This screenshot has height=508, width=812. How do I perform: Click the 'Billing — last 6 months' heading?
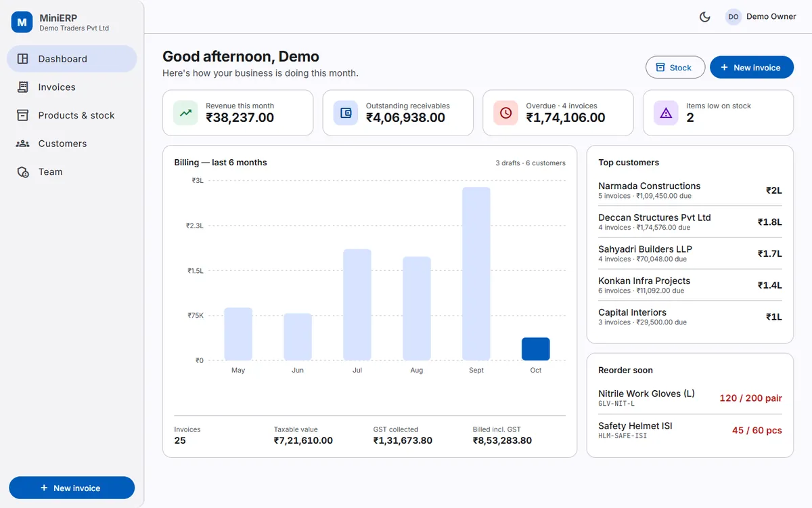click(221, 163)
